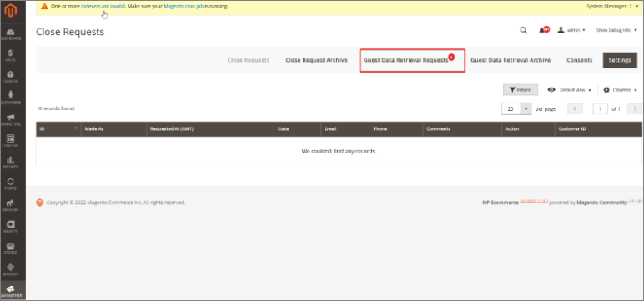Click the Filters button
The image size is (644, 301).
coord(521,90)
